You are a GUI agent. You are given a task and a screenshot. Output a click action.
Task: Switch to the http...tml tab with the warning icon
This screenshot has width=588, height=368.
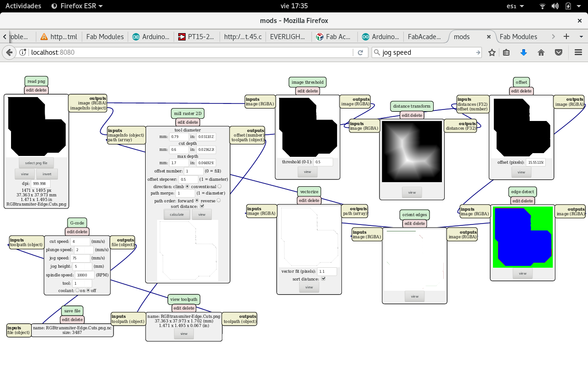58,37
